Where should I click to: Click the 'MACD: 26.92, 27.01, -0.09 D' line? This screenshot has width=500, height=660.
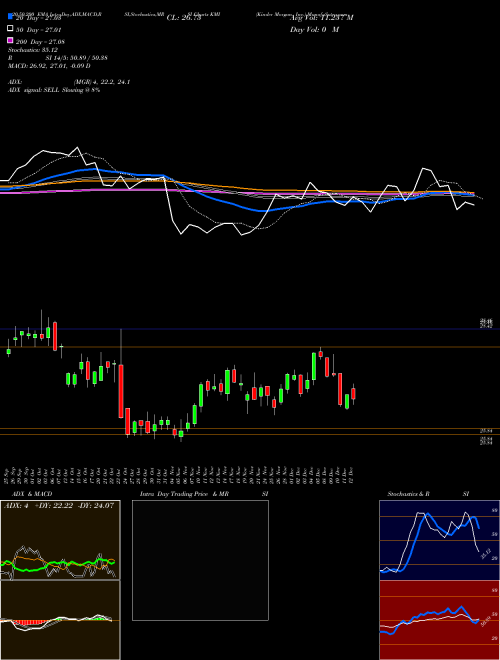click(49, 66)
